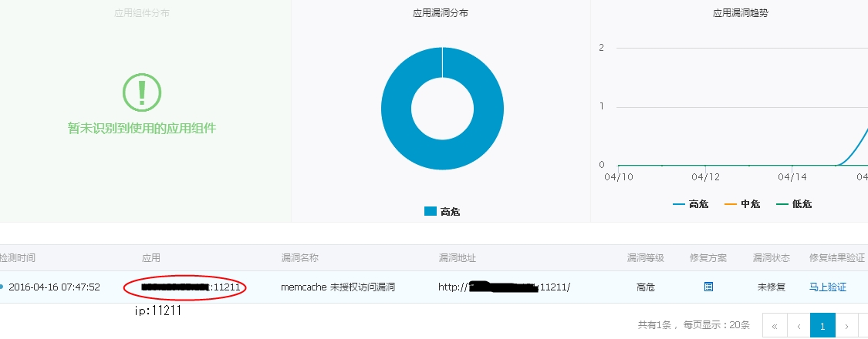Select page 1 in pagination

pyautogui.click(x=822, y=326)
